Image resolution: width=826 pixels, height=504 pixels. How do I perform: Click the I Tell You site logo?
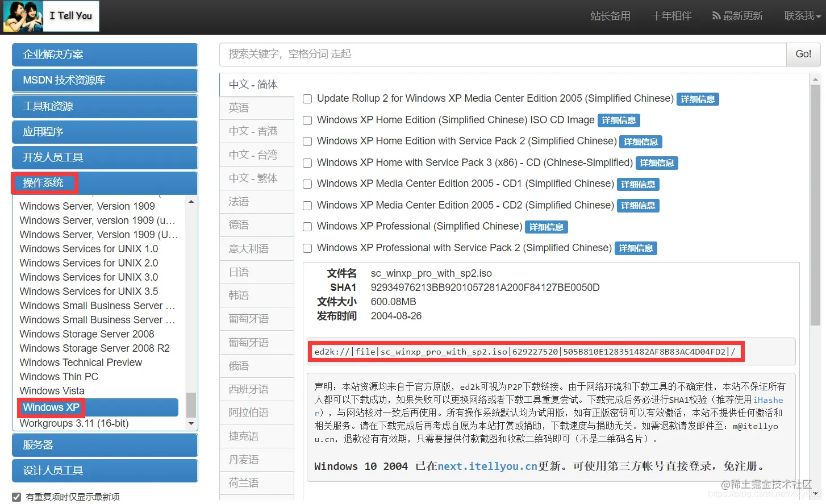(51, 16)
